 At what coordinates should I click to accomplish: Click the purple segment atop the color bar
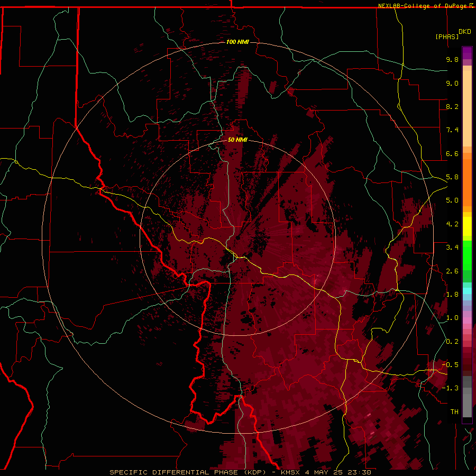coord(467,53)
